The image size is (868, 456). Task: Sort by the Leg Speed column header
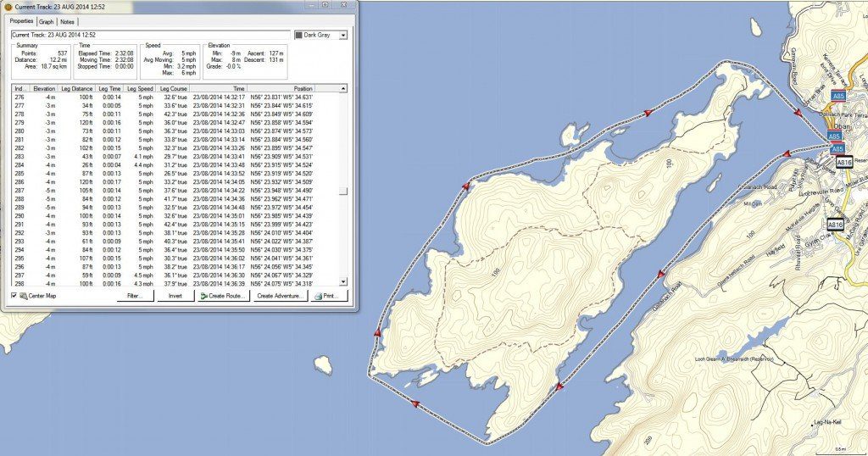tap(139, 88)
